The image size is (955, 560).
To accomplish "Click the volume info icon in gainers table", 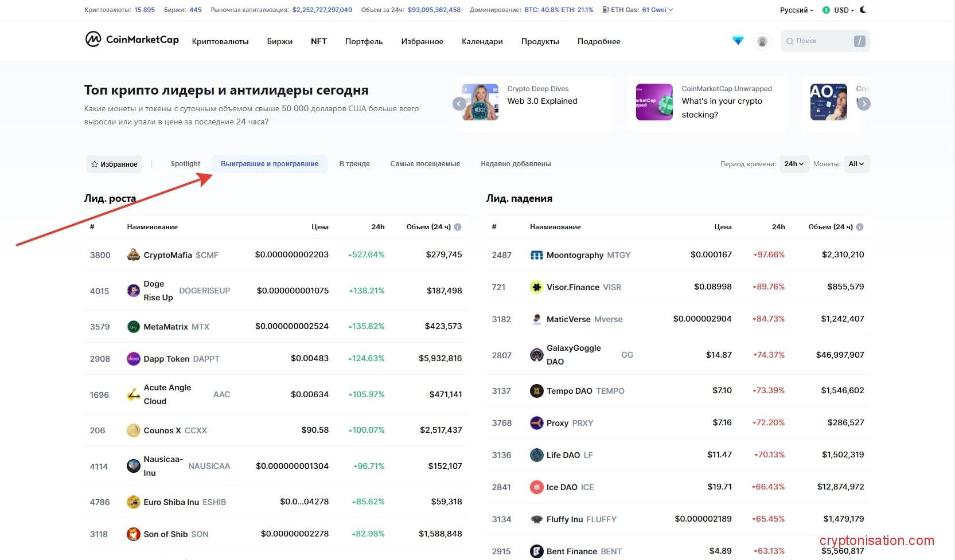I will coord(458,227).
